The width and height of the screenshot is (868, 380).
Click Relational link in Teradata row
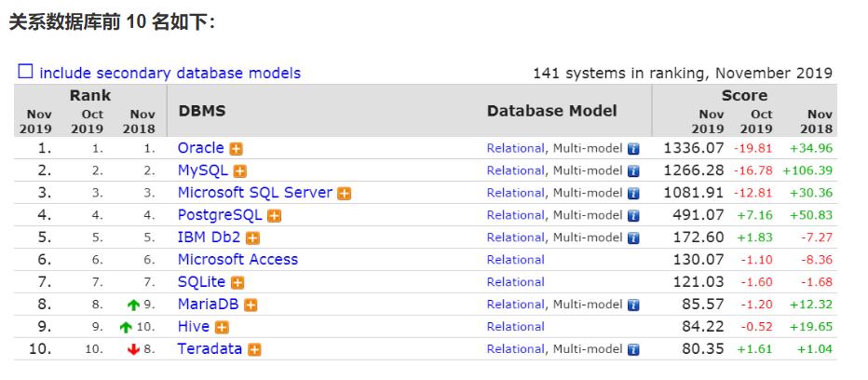pyautogui.click(x=515, y=349)
